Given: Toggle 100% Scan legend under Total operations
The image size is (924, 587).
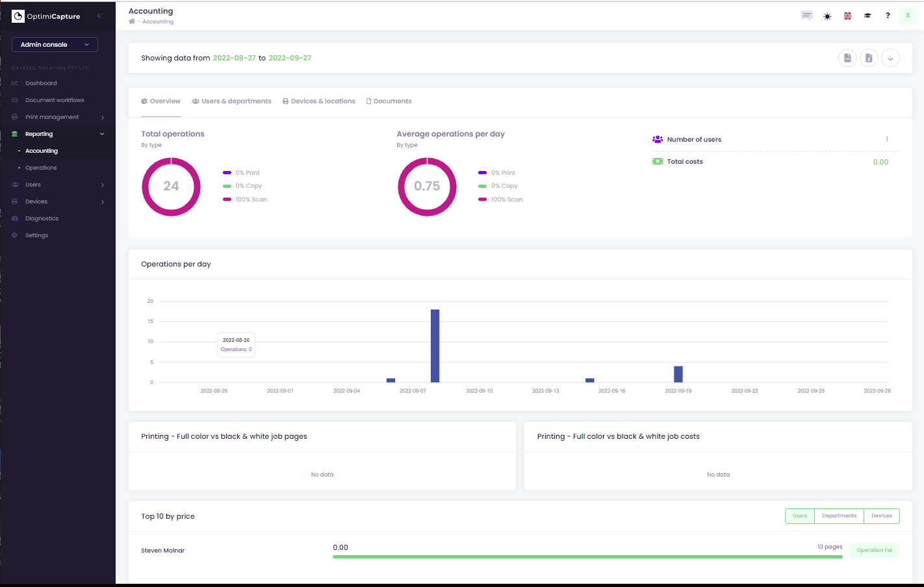Looking at the screenshot, I should (245, 200).
